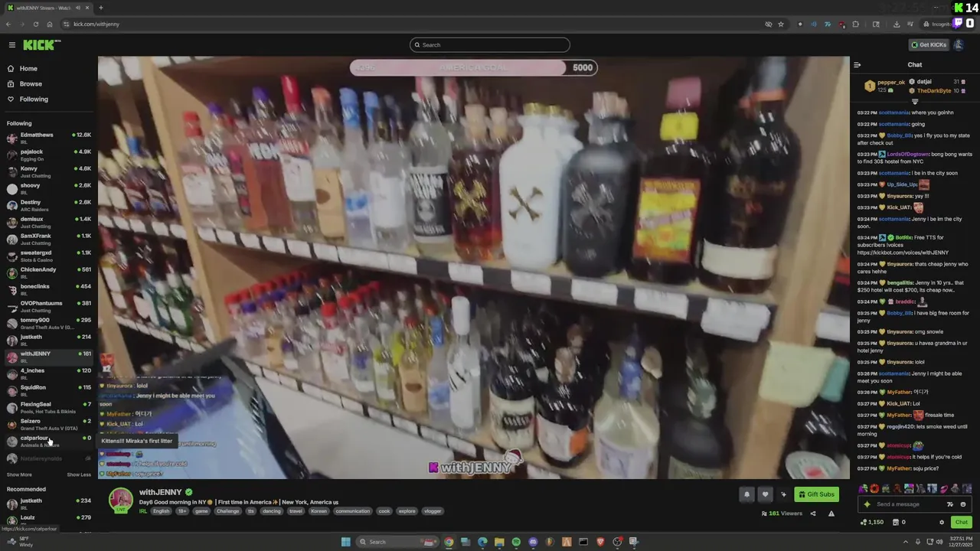Screen dimensions: 980x551
Task: Open OVOPhantuums channel in sidebar
Action: 49,307
